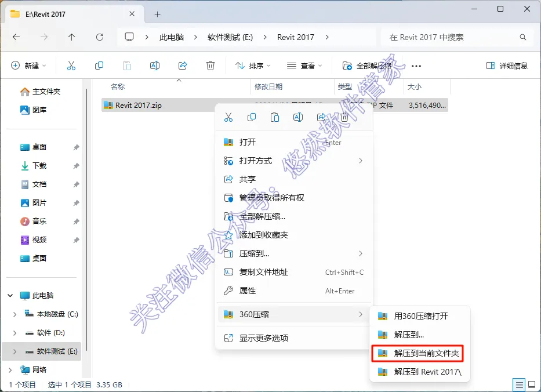Open pinned 视频 folder
The width and height of the screenshot is (541, 392).
point(34,240)
